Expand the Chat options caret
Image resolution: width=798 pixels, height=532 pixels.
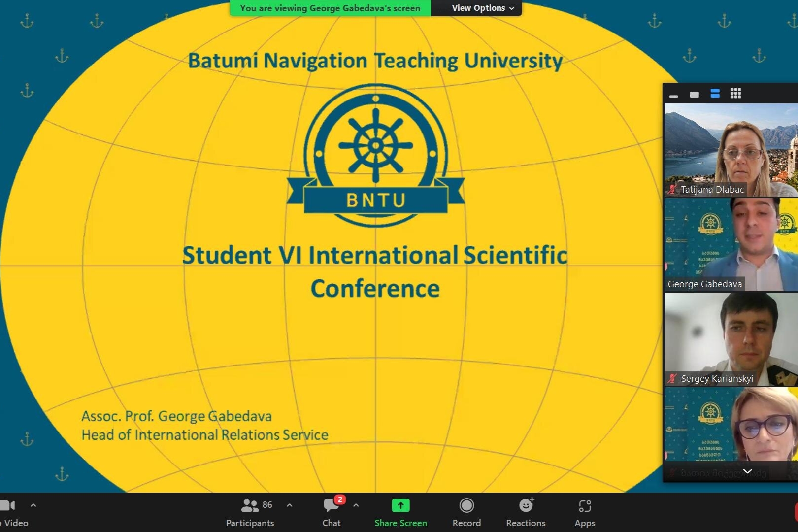tap(356, 505)
